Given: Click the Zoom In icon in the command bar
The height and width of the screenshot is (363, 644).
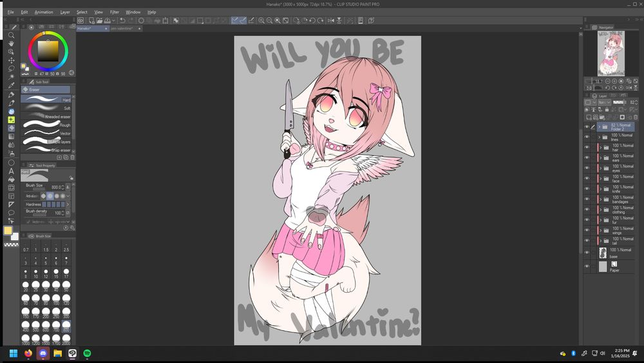Looking at the screenshot, I should click(261, 21).
